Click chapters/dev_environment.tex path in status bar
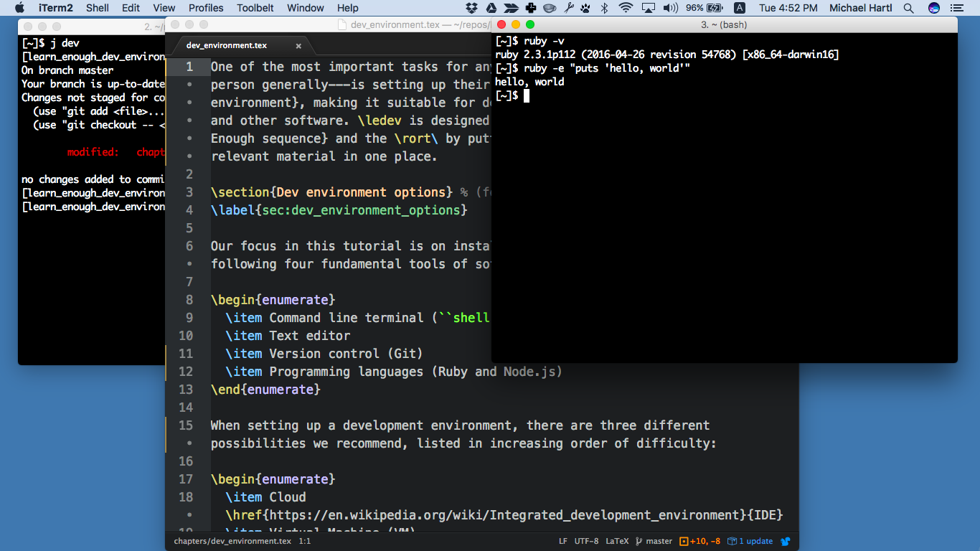980x551 pixels. pos(232,542)
